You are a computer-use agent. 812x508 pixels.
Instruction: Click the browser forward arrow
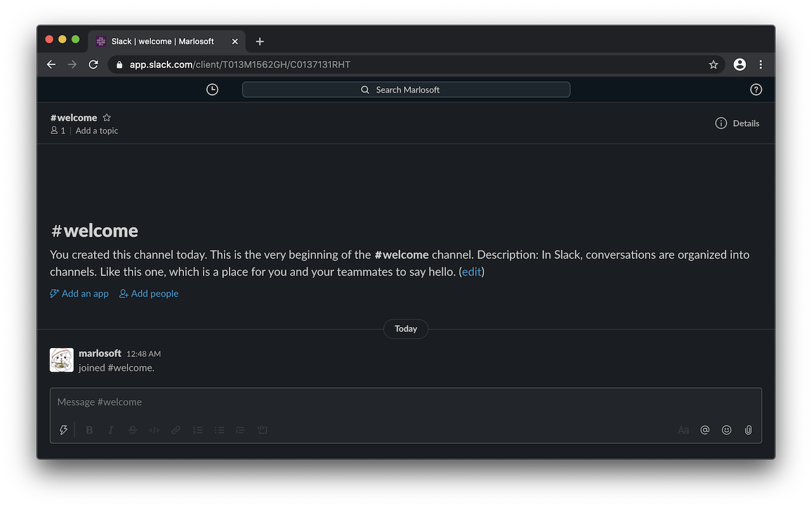click(x=72, y=64)
